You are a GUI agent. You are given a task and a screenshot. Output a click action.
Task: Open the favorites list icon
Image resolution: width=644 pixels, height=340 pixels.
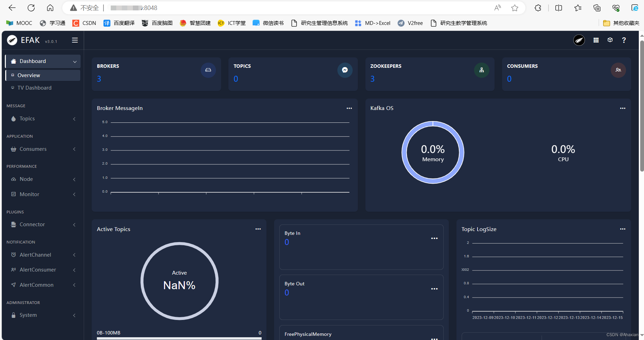578,8
